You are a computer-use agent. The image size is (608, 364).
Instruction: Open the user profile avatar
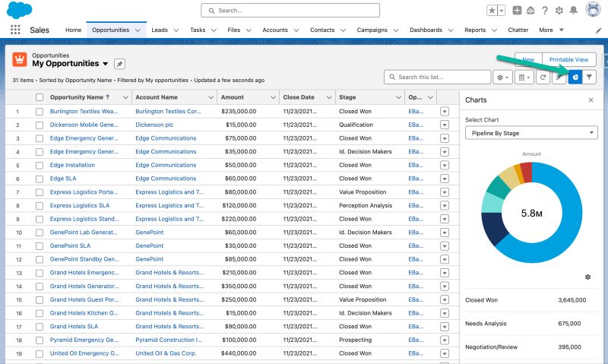click(593, 10)
